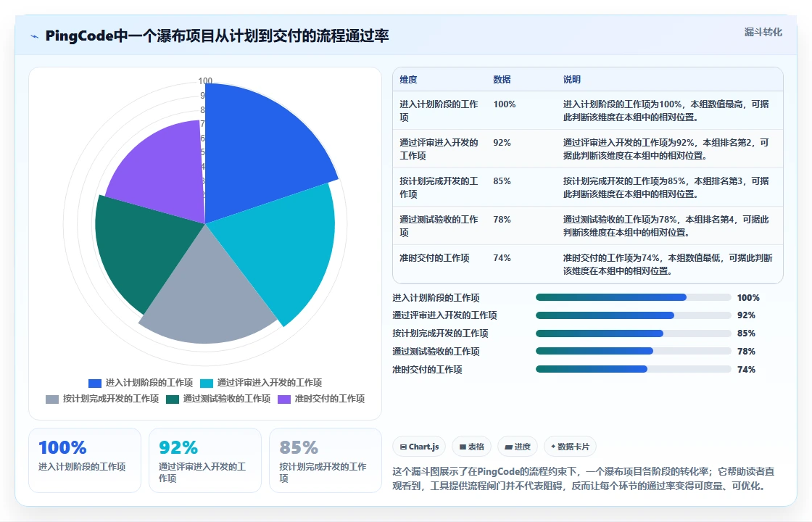The height and width of the screenshot is (522, 812).
Task: Toggle 通过评审进入开发的工作项 cyan legend swatch
Action: click(207, 384)
